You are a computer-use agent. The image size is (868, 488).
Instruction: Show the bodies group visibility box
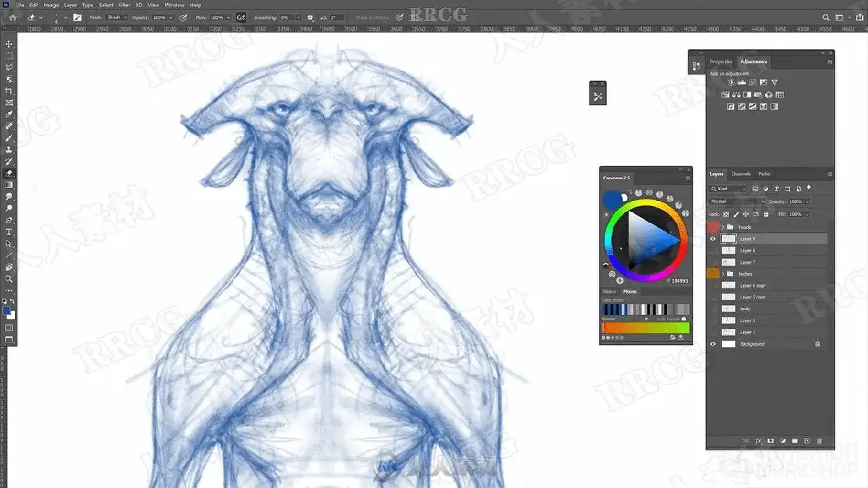[713, 274]
